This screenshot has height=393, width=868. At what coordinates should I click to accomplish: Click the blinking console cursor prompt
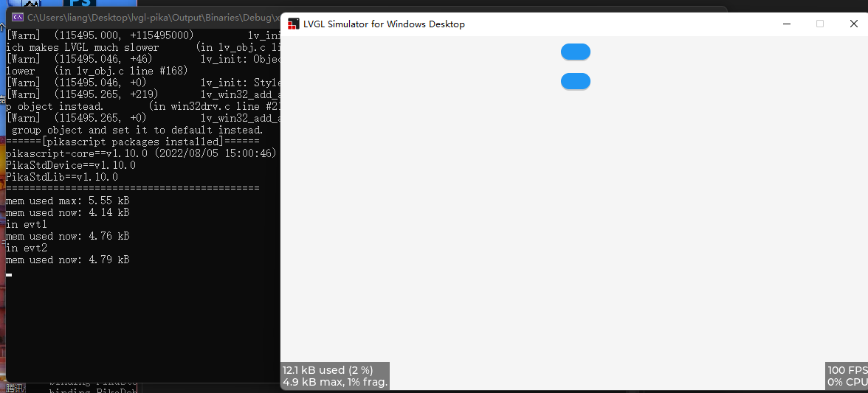(9, 274)
